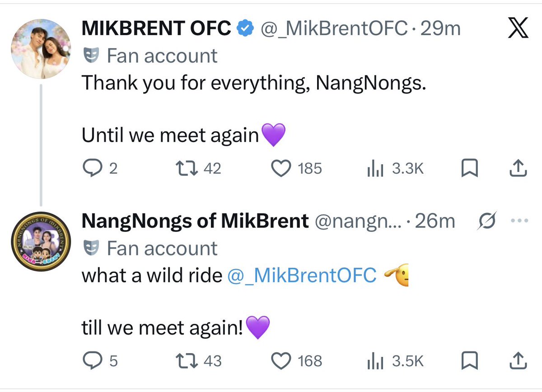Open the X logo icon
The height and width of the screenshot is (392, 542).
518,30
